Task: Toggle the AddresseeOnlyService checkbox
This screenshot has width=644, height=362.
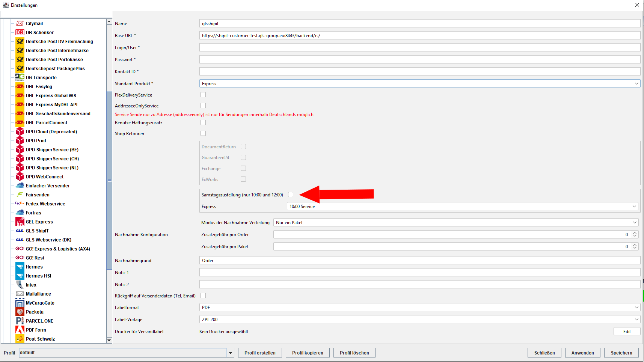Action: 203,106
